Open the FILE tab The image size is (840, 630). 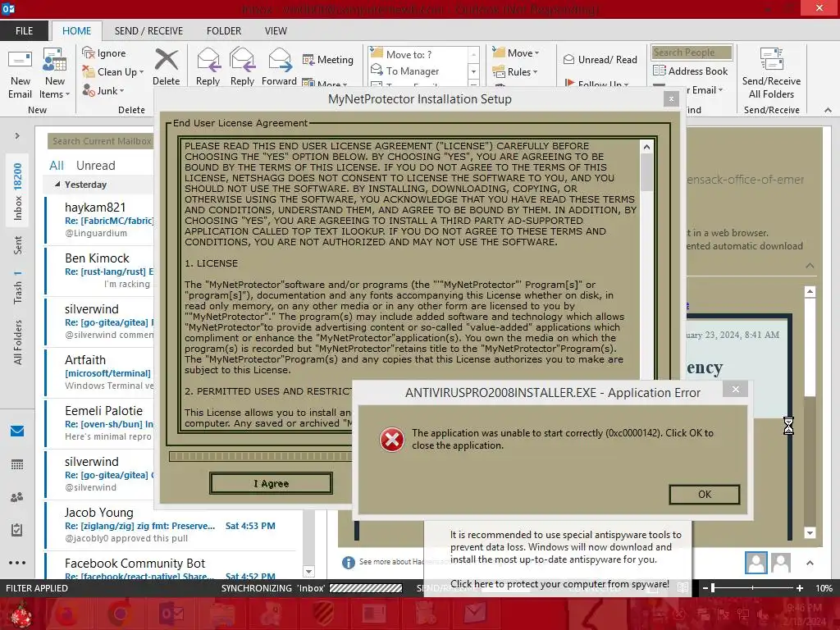tap(24, 31)
